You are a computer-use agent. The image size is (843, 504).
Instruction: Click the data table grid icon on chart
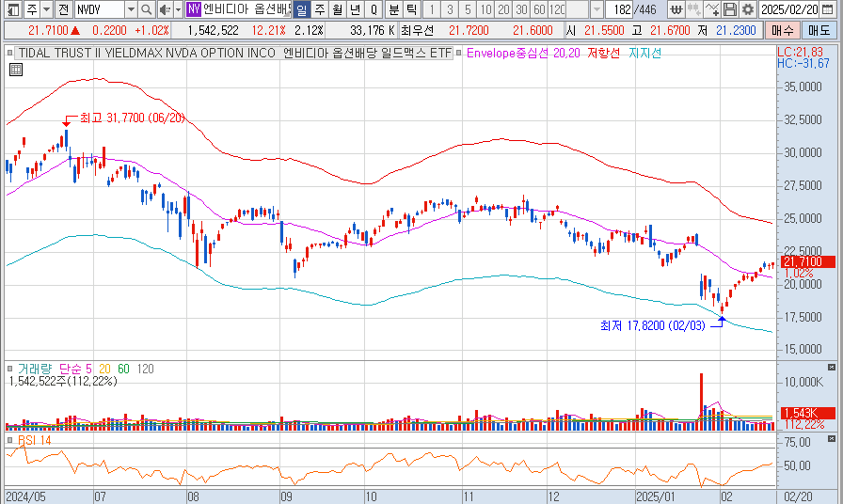pos(16,70)
